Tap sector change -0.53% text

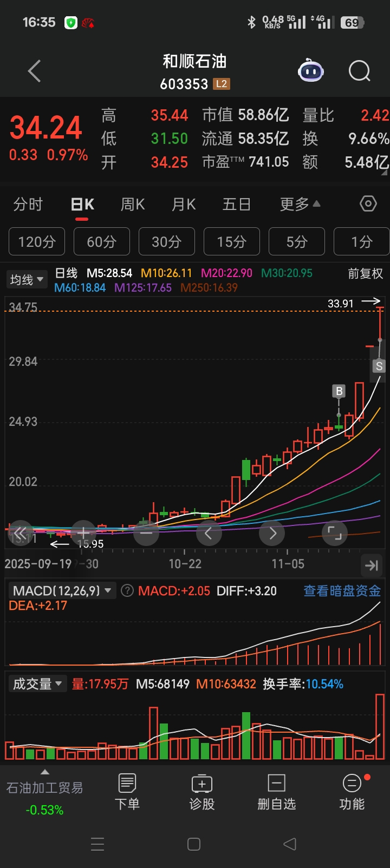pos(45,810)
